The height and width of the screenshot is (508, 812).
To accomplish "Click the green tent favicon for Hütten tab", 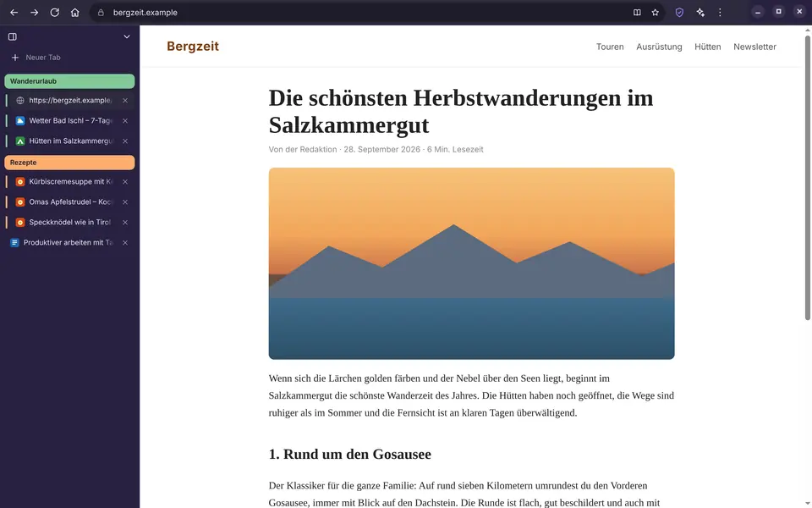I will (x=20, y=141).
